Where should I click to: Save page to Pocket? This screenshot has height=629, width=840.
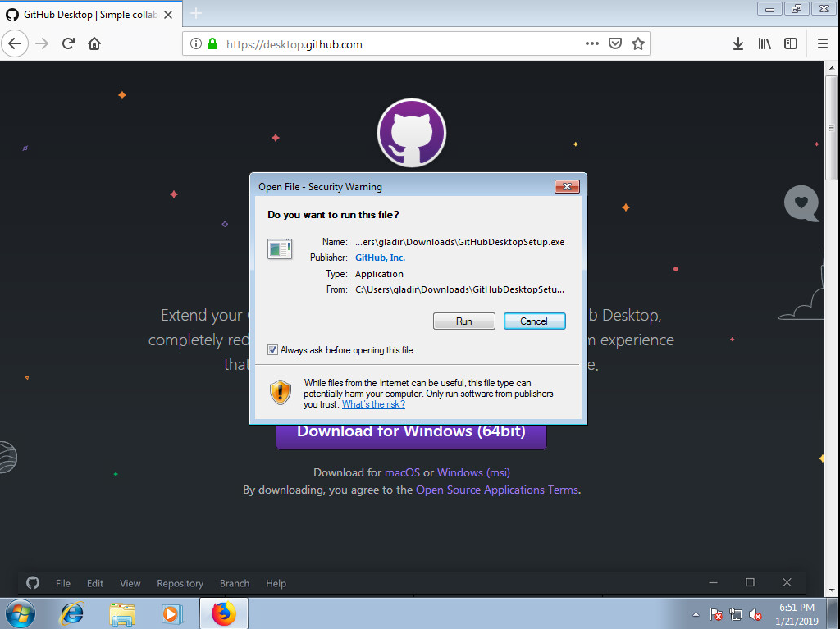pyautogui.click(x=615, y=44)
